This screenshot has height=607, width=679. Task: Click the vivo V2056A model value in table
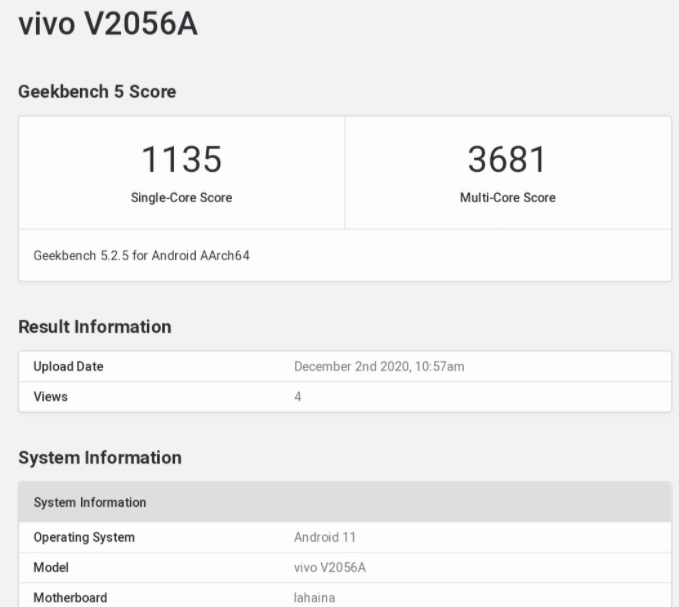coord(330,568)
